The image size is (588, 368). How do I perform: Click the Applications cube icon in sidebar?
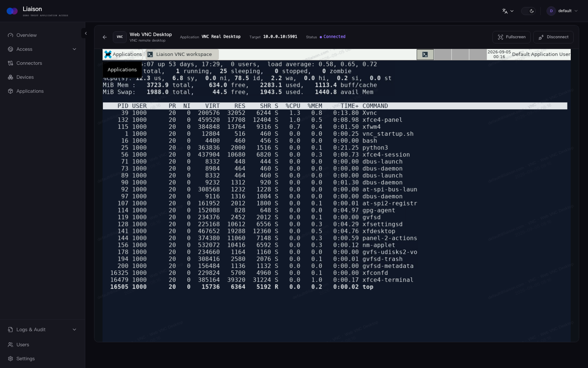[10, 91]
